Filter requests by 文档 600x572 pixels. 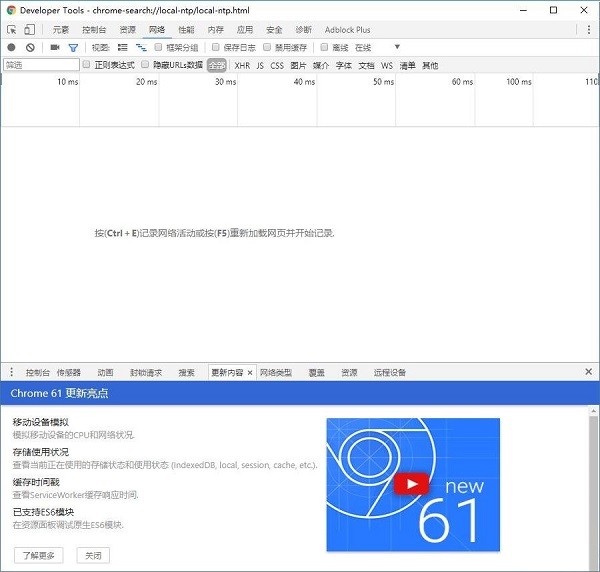click(x=366, y=66)
